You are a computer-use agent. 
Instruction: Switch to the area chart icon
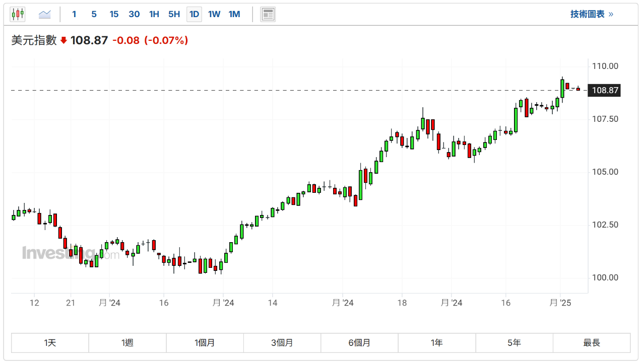point(45,14)
